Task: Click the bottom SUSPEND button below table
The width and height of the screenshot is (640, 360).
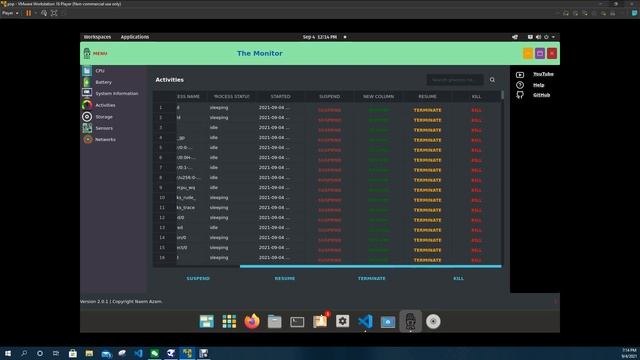Action: click(198, 278)
